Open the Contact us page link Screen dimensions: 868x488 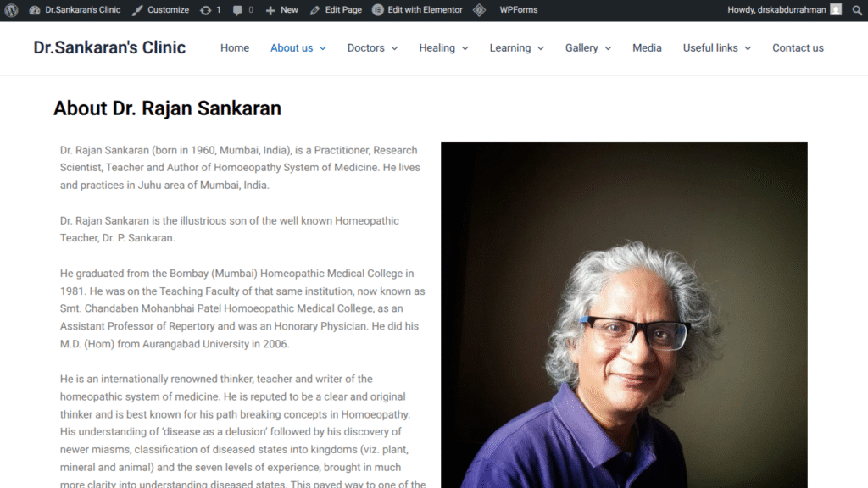pyautogui.click(x=798, y=48)
